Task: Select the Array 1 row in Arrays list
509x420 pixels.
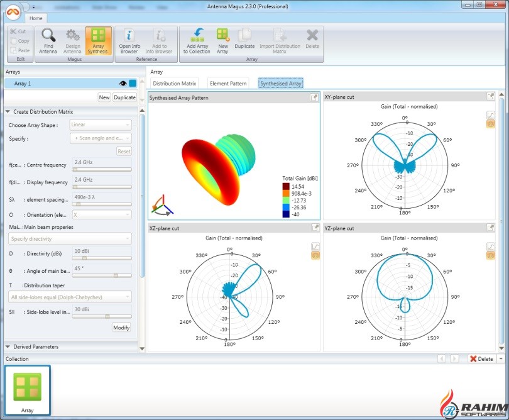Action: pyautogui.click(x=71, y=84)
